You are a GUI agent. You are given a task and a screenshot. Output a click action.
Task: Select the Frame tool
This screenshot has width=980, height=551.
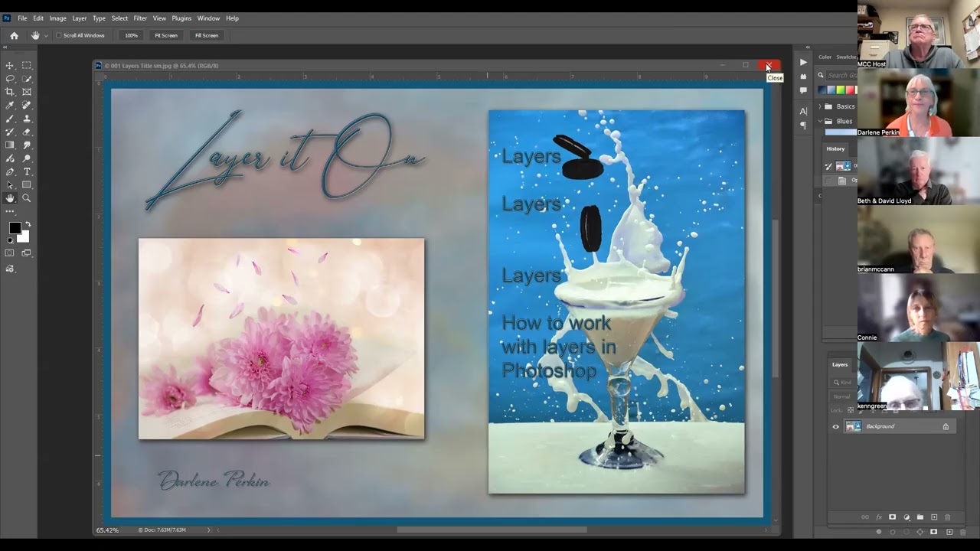click(27, 92)
